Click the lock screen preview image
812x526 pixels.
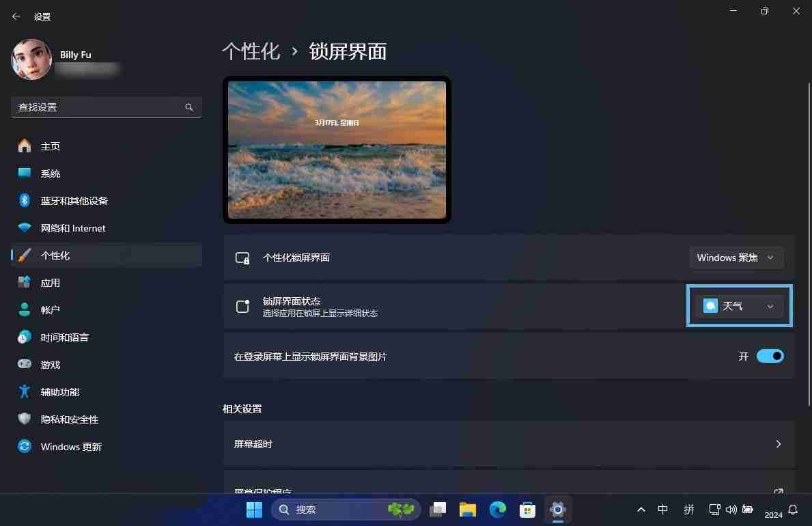coord(337,149)
